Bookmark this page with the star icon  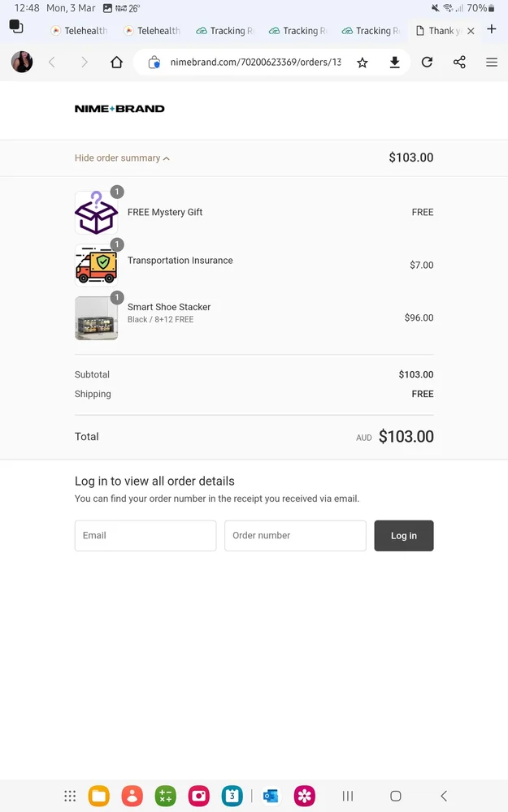click(363, 63)
